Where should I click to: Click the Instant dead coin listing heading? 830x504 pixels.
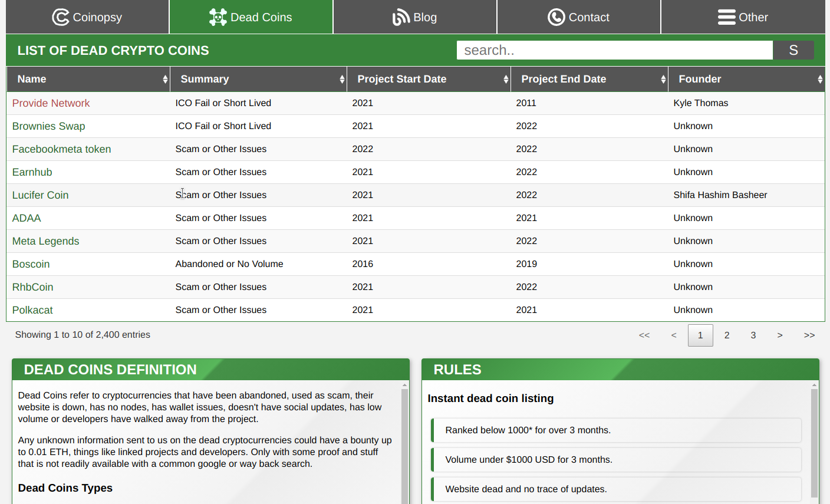coord(490,398)
